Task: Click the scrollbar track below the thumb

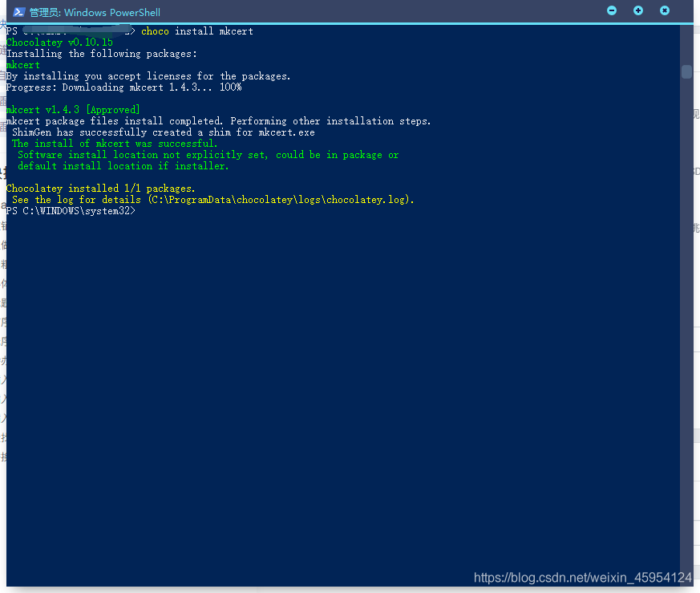Action: click(x=686, y=321)
